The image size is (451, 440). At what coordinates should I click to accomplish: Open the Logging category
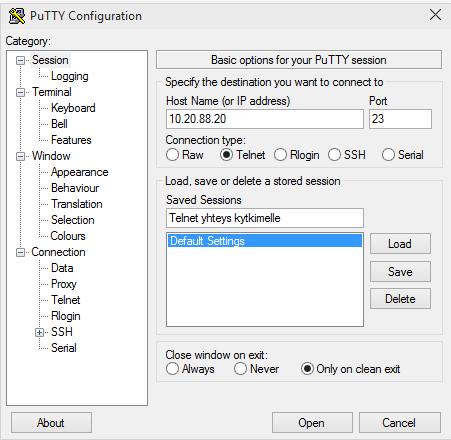70,76
